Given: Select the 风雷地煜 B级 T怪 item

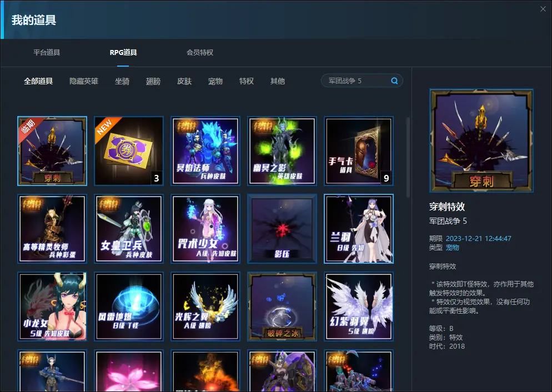Looking at the screenshot, I should 129,306.
